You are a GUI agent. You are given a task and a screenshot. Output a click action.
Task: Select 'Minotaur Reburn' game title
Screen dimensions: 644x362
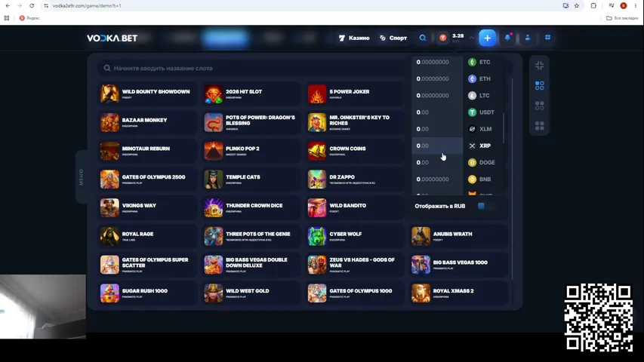click(146, 149)
